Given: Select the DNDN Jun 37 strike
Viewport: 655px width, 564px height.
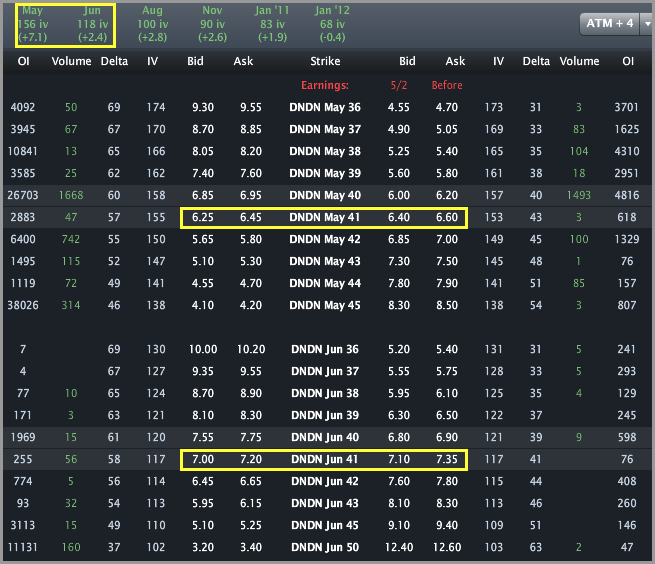Looking at the screenshot, I should (325, 371).
